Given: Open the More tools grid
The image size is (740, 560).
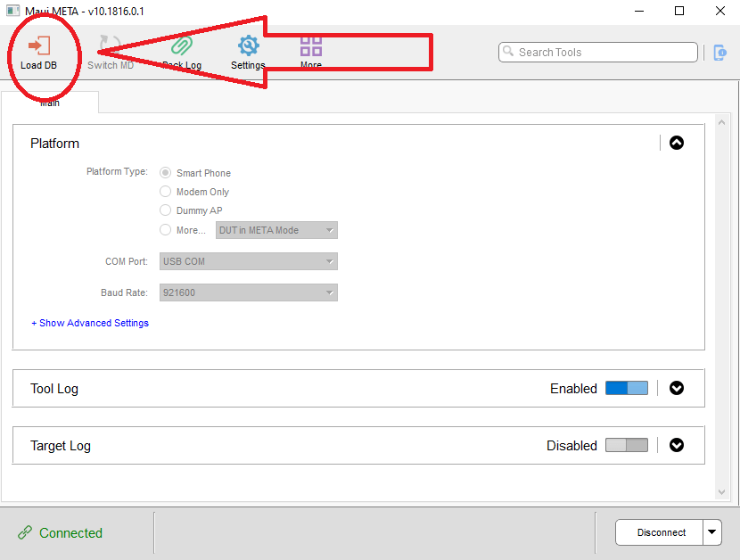Looking at the screenshot, I should pyautogui.click(x=311, y=54).
